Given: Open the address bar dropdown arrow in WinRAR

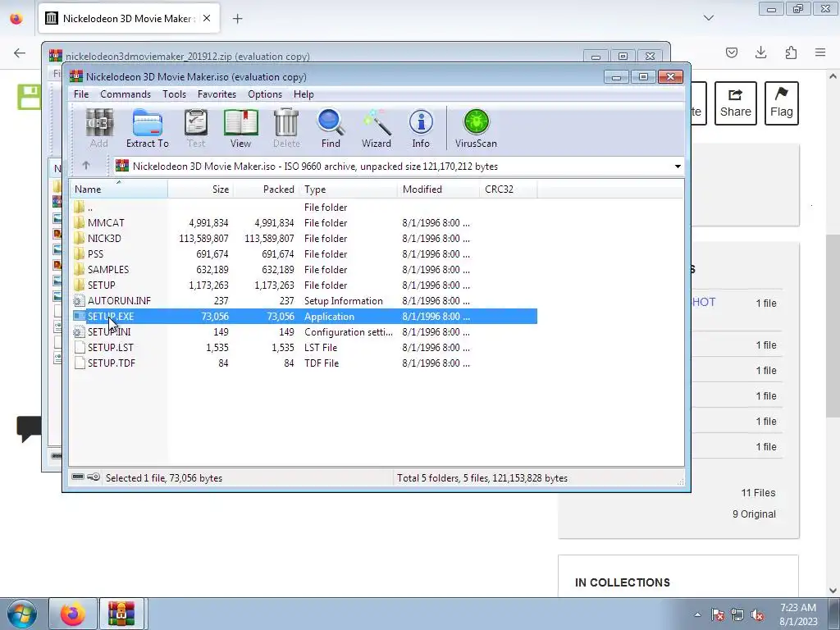Looking at the screenshot, I should [678, 166].
